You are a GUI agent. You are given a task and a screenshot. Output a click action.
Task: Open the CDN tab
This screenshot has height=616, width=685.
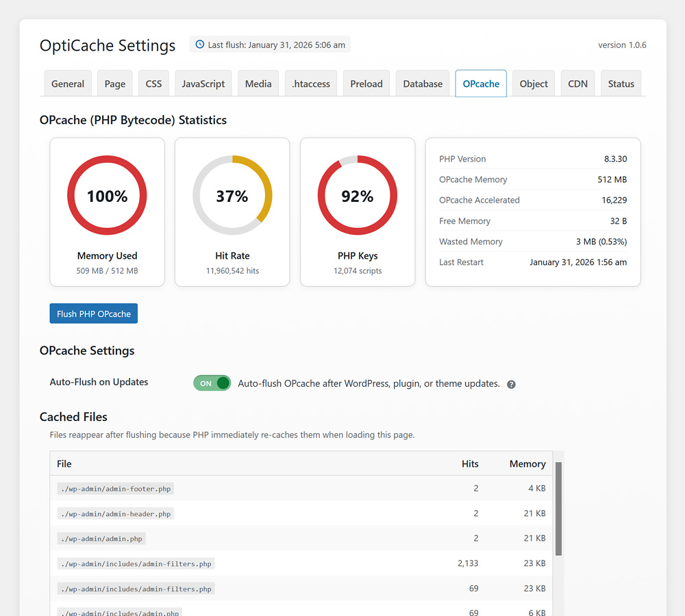tap(577, 84)
